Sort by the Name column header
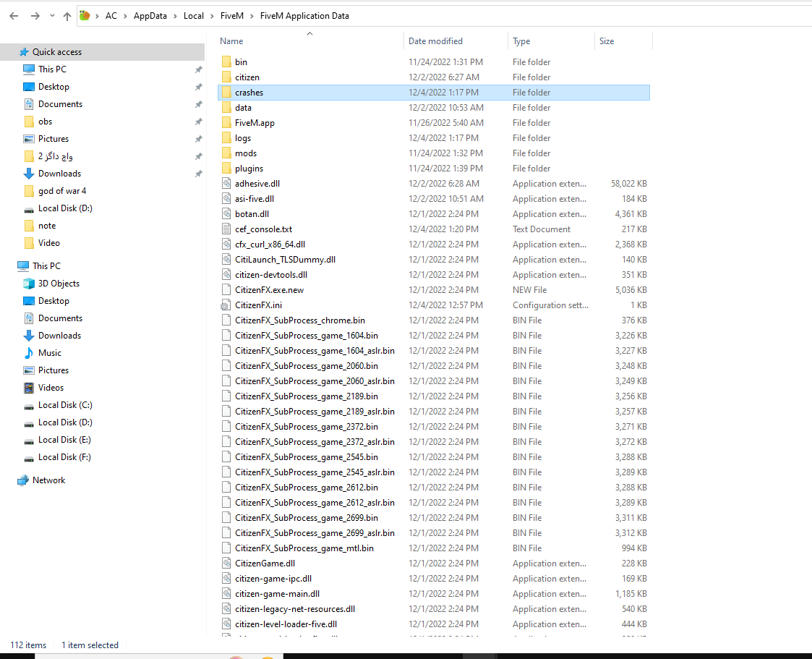 [x=231, y=41]
